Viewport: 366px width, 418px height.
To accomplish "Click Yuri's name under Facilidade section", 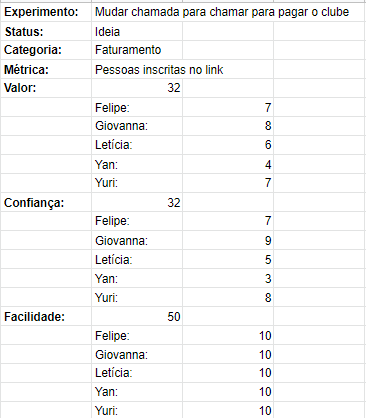I will [106, 410].
